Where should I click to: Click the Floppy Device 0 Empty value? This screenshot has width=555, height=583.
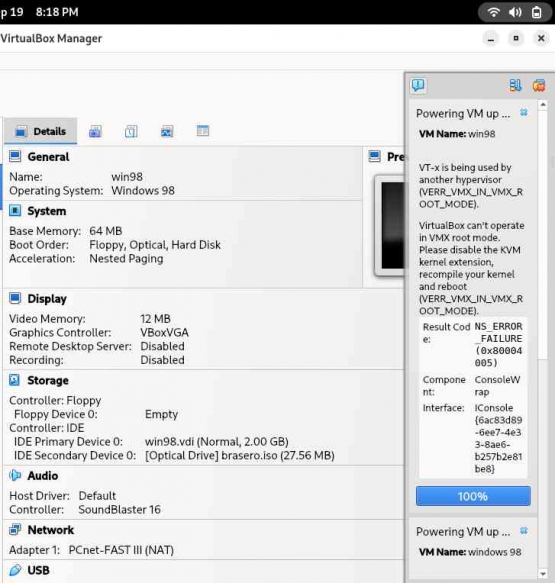tap(161, 415)
